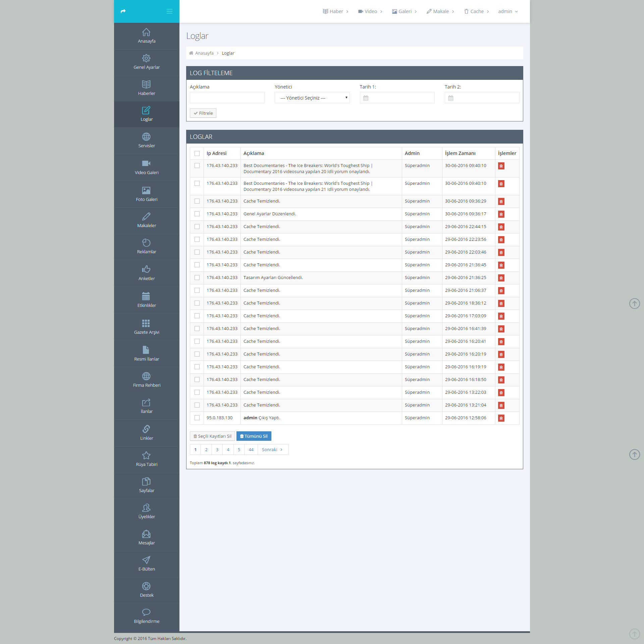
Task: Click Seçili Kayıtları Sil button
Action: (x=212, y=436)
